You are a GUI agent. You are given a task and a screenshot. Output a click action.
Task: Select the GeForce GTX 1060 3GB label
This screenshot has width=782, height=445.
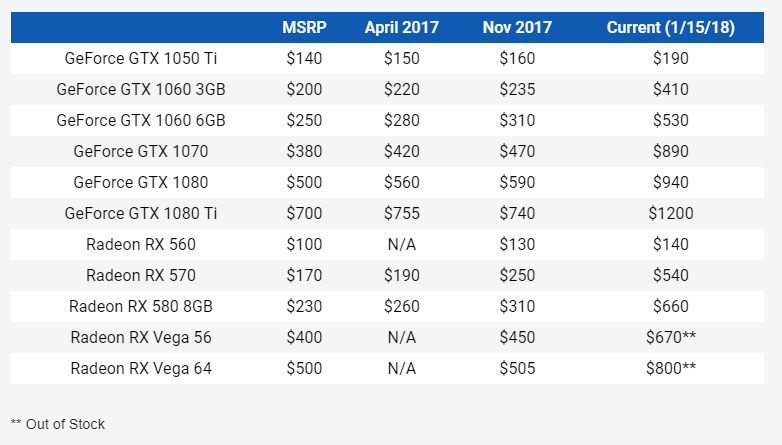click(141, 90)
